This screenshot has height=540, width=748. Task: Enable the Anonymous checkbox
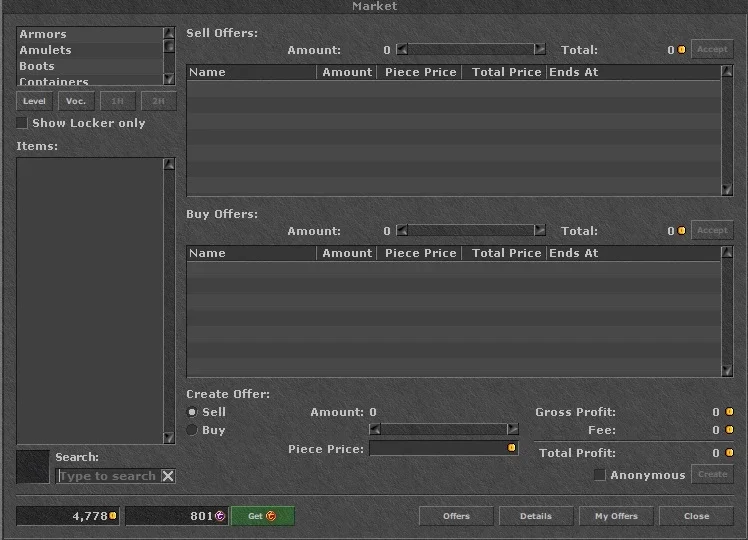pyautogui.click(x=600, y=475)
